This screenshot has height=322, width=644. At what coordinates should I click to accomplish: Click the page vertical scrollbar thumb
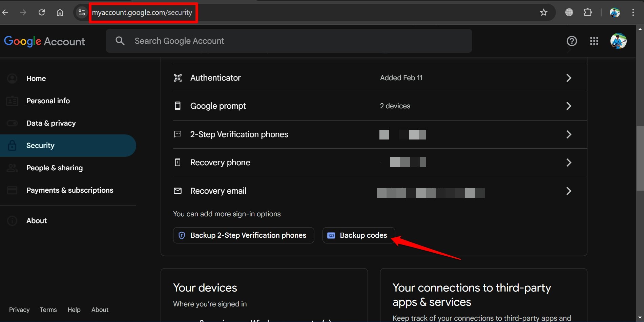click(x=640, y=158)
